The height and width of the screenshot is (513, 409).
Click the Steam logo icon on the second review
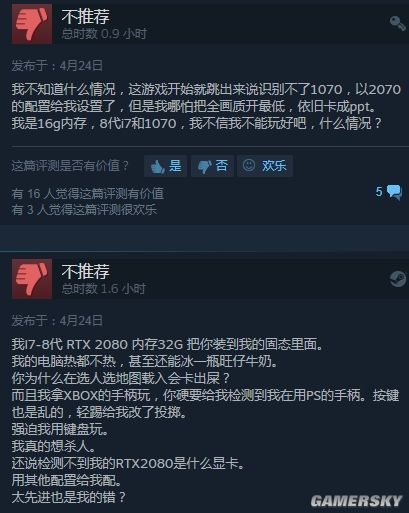[398, 279]
